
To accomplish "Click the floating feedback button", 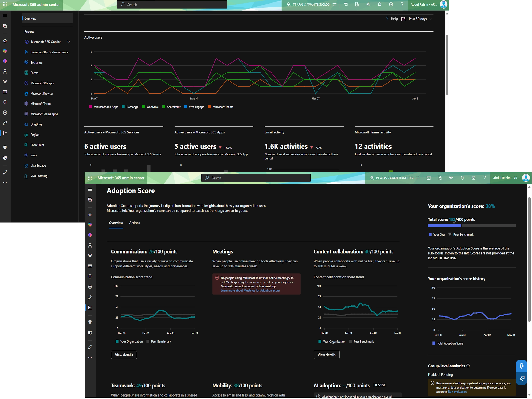I will pos(521,379).
